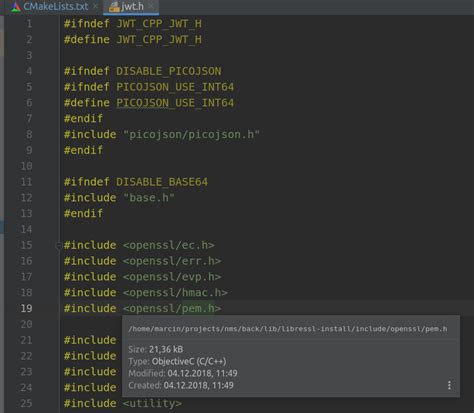The width and height of the screenshot is (474, 413).
Task: Click the #include keyword on line 21
Action: (x=90, y=340)
